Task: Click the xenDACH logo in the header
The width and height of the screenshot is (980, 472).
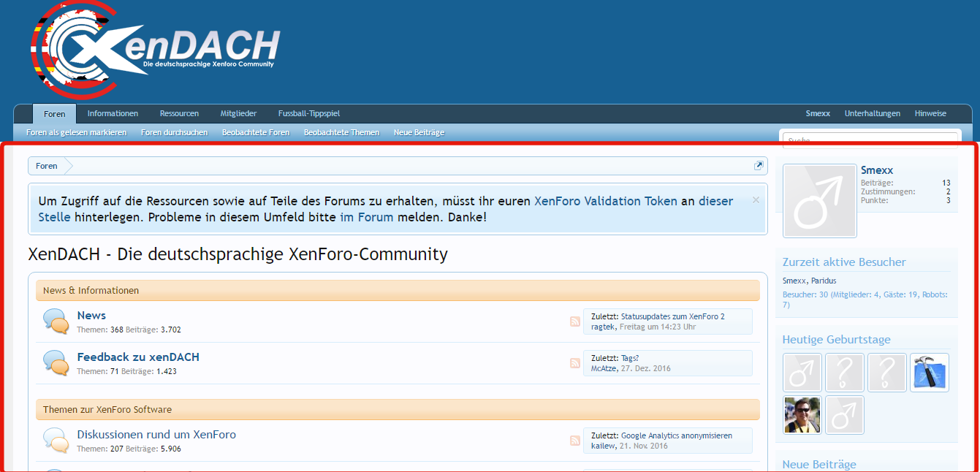Action: point(155,50)
